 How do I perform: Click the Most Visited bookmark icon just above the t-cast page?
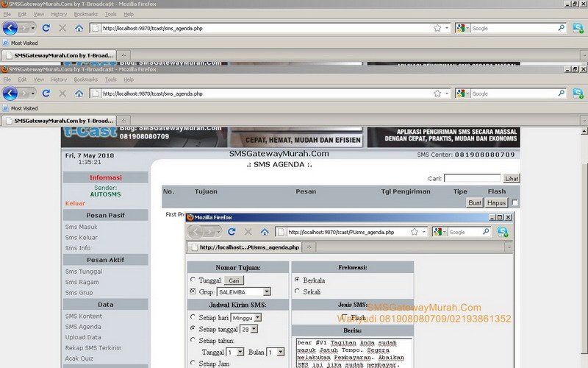point(5,108)
